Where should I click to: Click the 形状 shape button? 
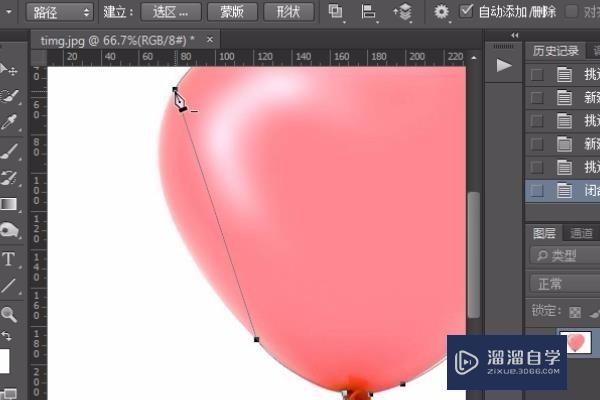click(x=289, y=12)
